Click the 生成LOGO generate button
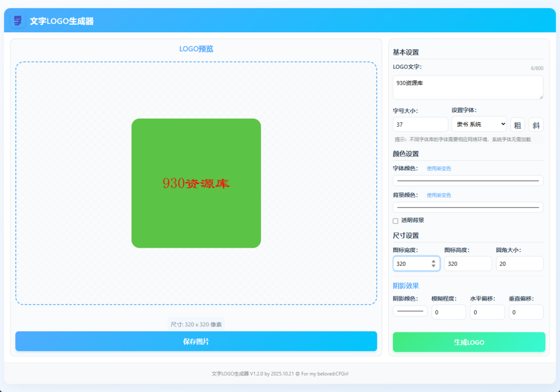The width and height of the screenshot is (560, 392). tap(469, 342)
